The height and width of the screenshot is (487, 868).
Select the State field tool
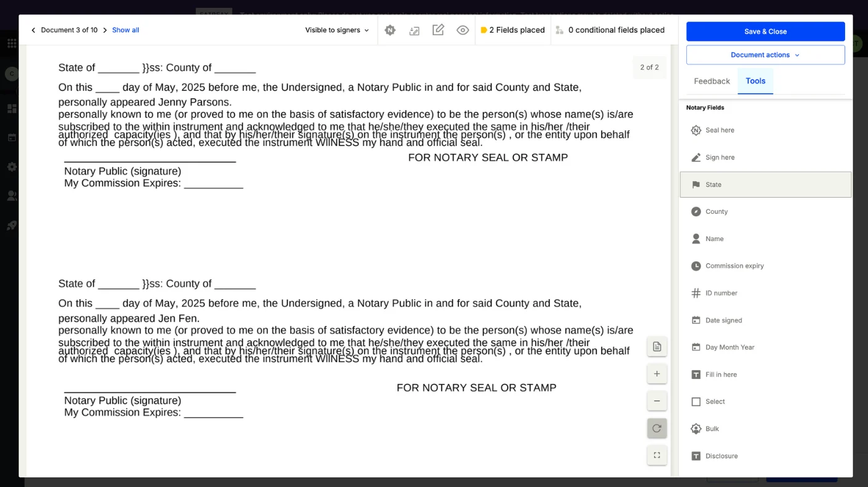coord(765,185)
